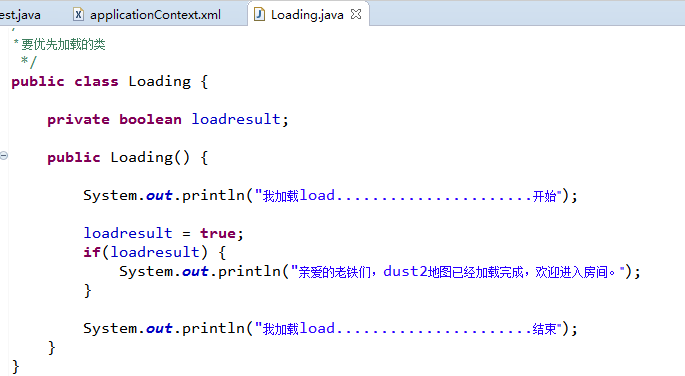
Task: Click 'public' keyword before class
Action: 38,82
